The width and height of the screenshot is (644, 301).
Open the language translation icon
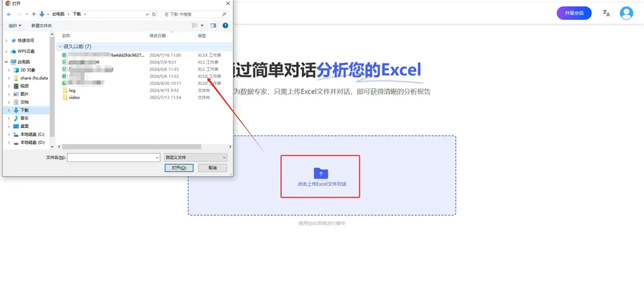point(606,13)
